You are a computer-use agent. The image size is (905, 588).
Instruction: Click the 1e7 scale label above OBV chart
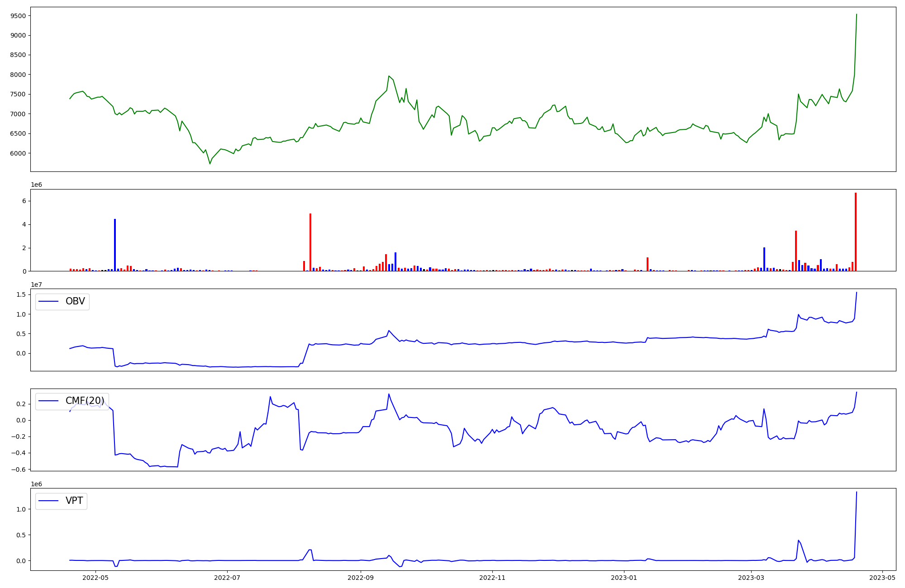click(x=37, y=285)
